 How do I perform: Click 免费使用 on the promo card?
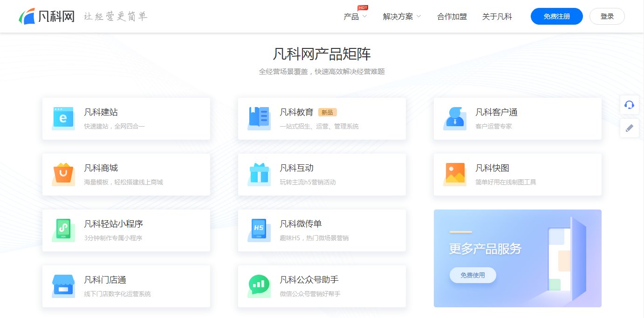[473, 275]
